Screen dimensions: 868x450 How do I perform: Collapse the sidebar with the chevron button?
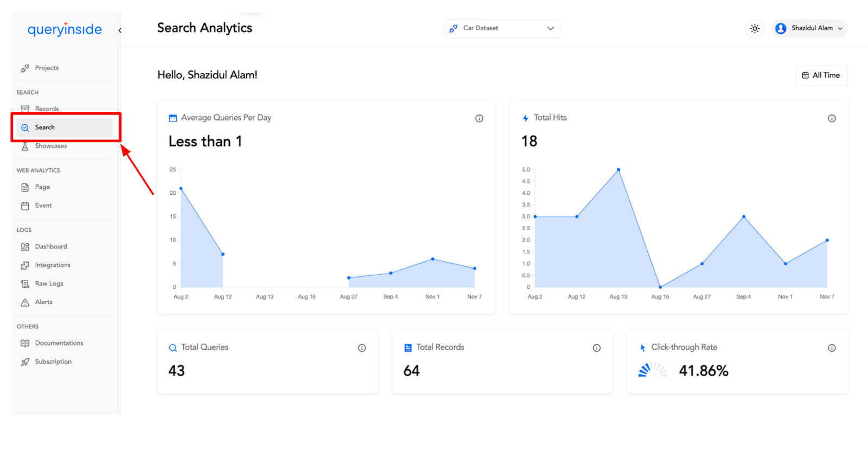point(120,30)
